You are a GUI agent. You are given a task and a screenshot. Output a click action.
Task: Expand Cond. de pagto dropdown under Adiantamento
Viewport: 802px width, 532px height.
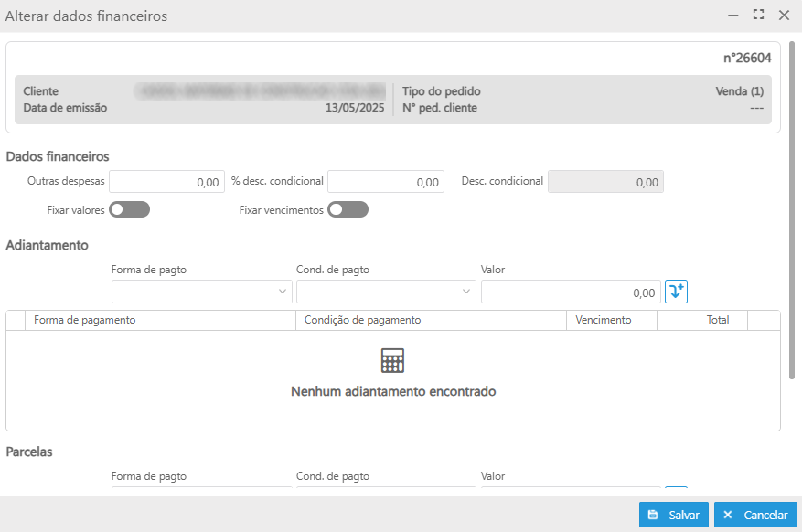pyautogui.click(x=386, y=292)
